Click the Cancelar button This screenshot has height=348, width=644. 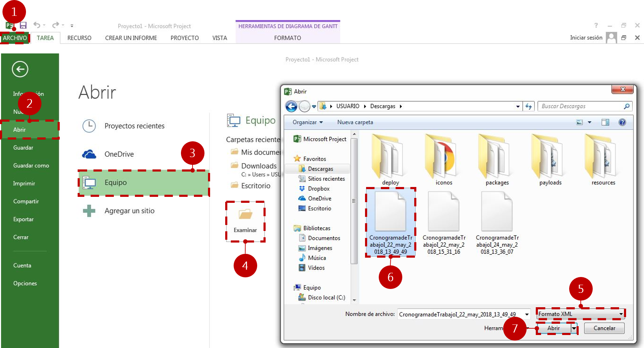click(604, 328)
